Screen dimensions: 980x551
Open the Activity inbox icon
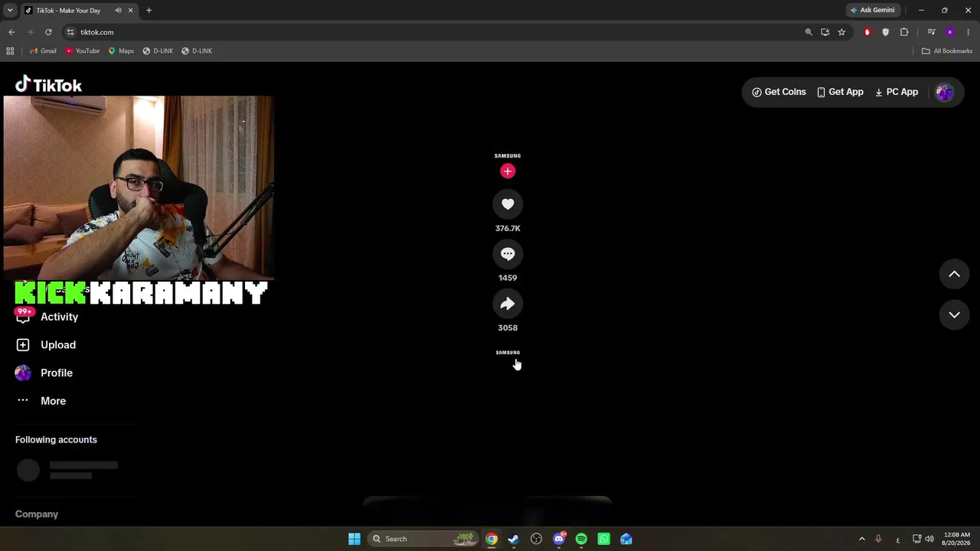[23, 316]
